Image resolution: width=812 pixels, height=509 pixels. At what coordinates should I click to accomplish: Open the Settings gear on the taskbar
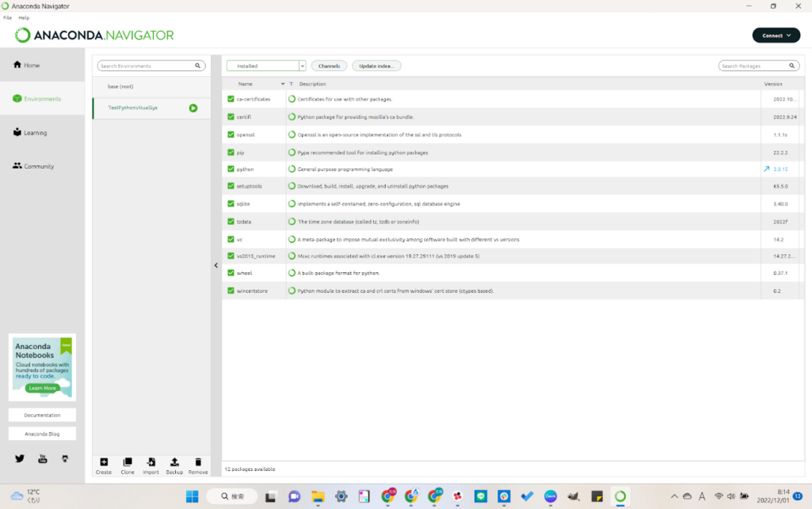point(341,496)
